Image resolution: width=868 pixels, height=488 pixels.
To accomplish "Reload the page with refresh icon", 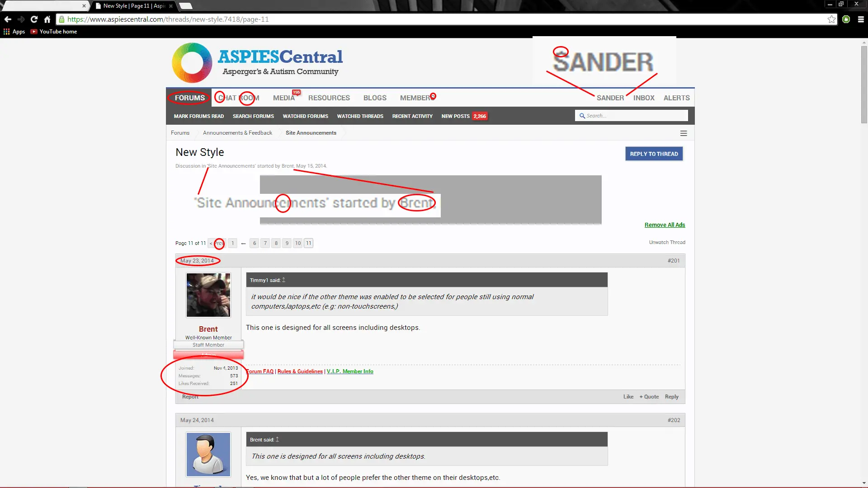I will pyautogui.click(x=34, y=19).
